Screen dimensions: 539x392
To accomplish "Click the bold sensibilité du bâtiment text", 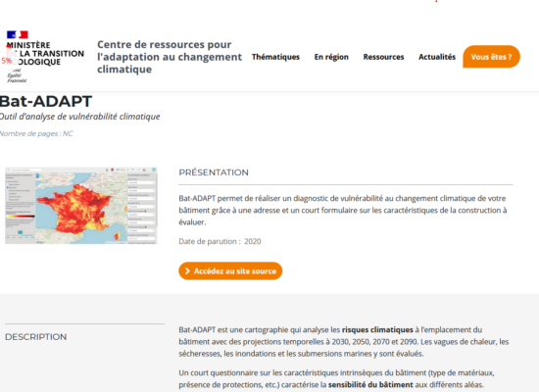I will [370, 384].
